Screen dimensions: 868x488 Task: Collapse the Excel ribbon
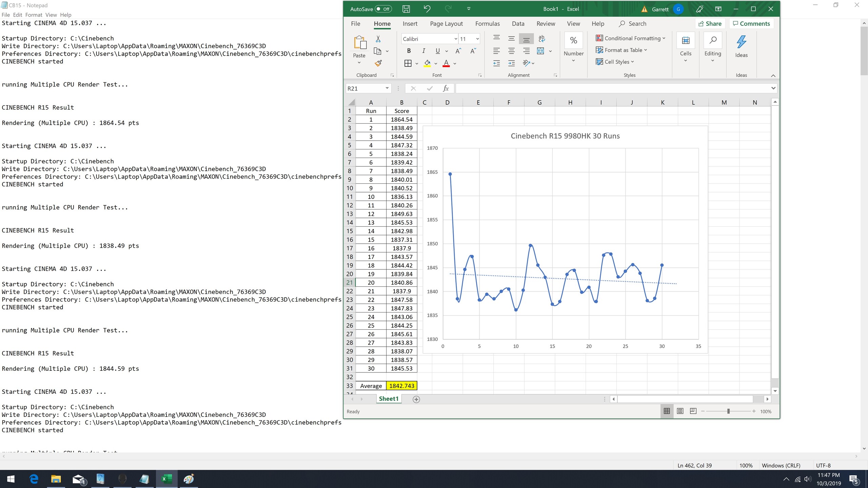pyautogui.click(x=773, y=76)
